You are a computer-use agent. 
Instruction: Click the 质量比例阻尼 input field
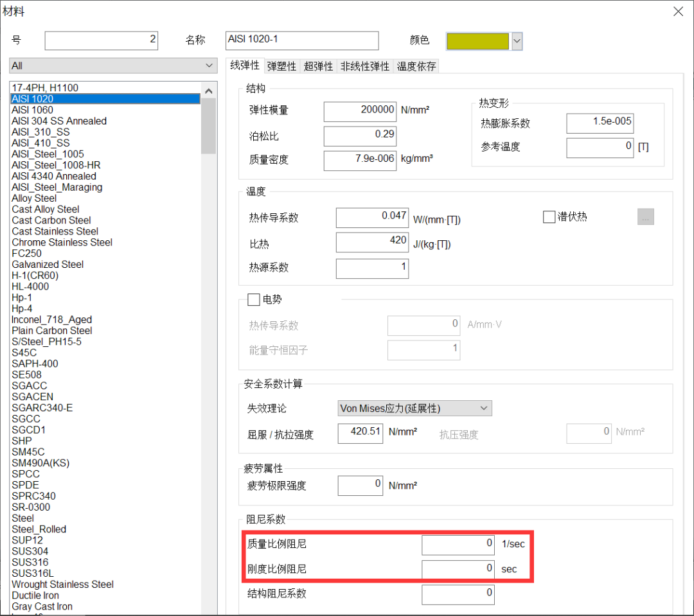[458, 544]
